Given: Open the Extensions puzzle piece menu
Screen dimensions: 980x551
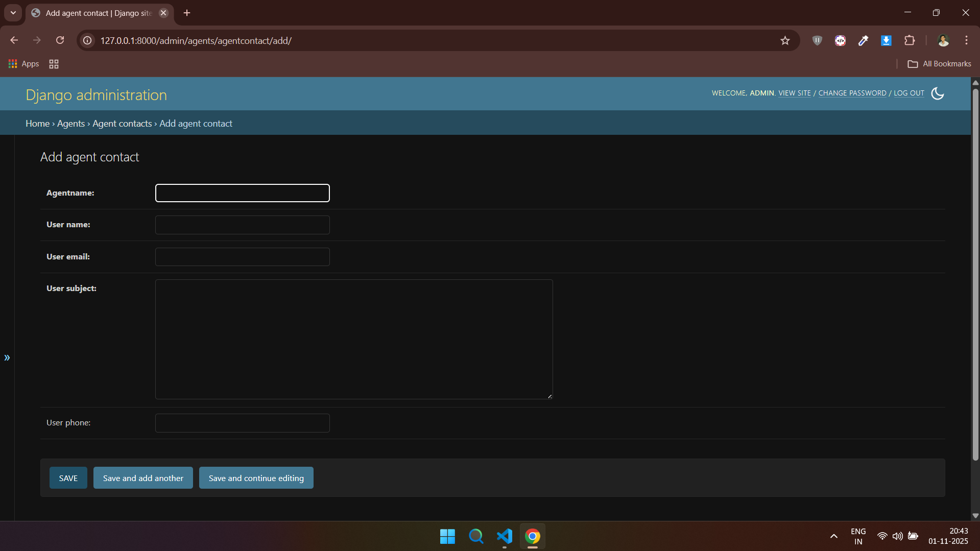Looking at the screenshot, I should 910,40.
